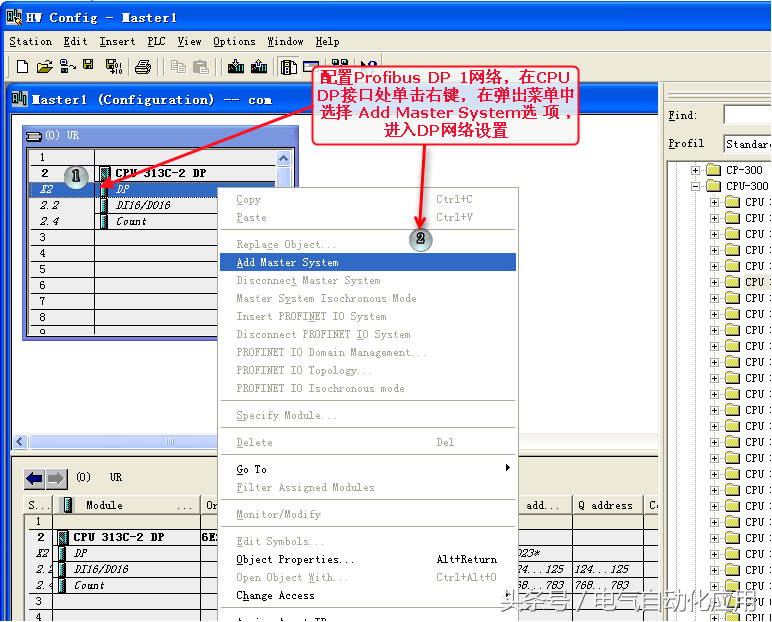Click the Open folder toolbar icon
The height and width of the screenshot is (622, 772).
[44, 67]
